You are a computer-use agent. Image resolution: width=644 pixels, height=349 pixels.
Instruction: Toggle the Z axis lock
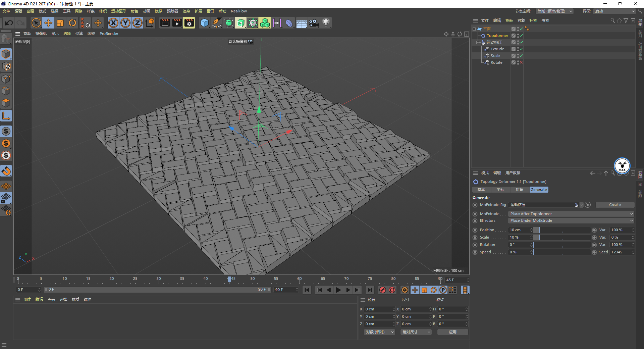(x=138, y=23)
